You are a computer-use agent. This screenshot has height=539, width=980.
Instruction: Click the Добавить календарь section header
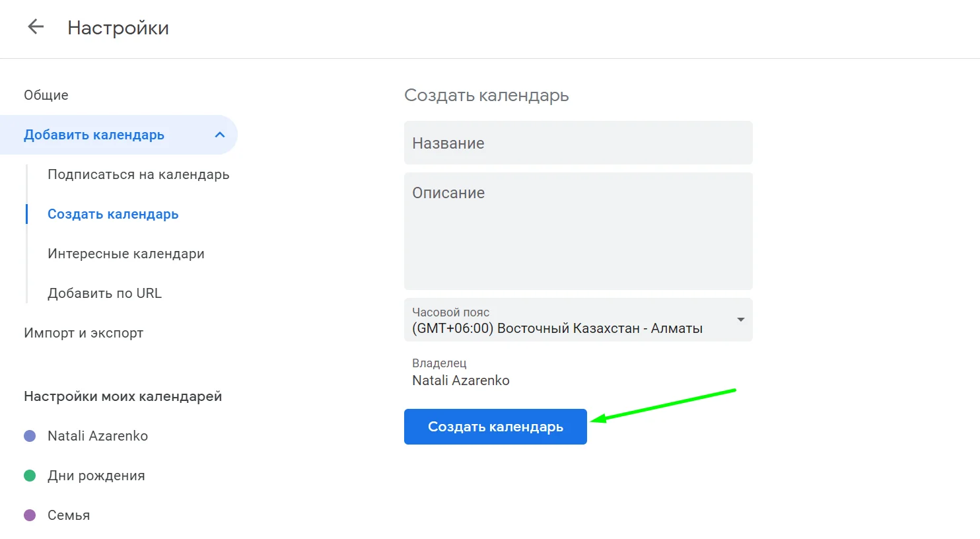[x=94, y=135]
